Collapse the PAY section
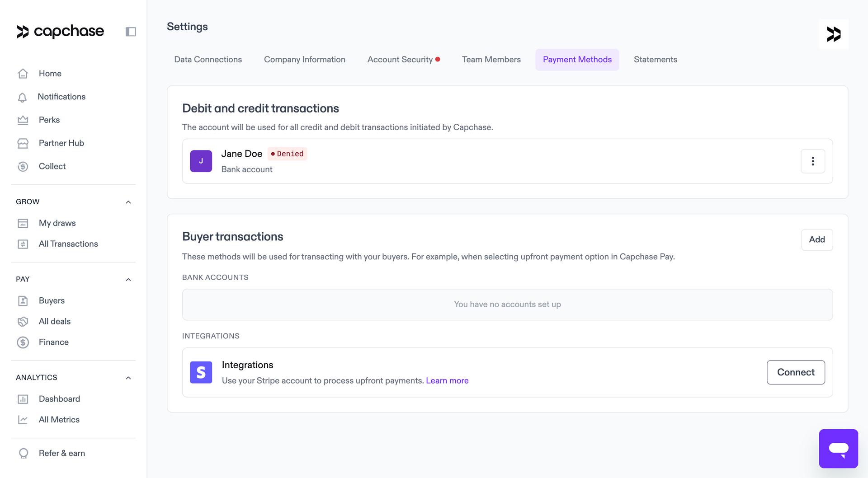868x478 pixels. click(128, 279)
